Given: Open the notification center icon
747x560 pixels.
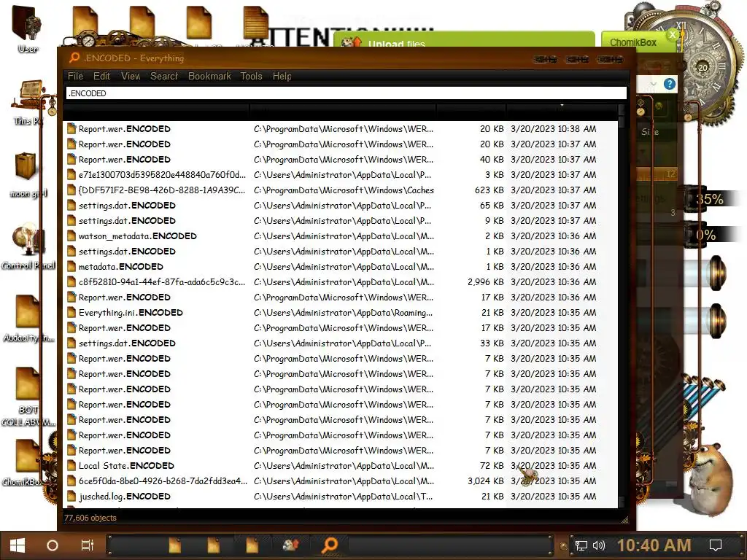Looking at the screenshot, I should (716, 545).
